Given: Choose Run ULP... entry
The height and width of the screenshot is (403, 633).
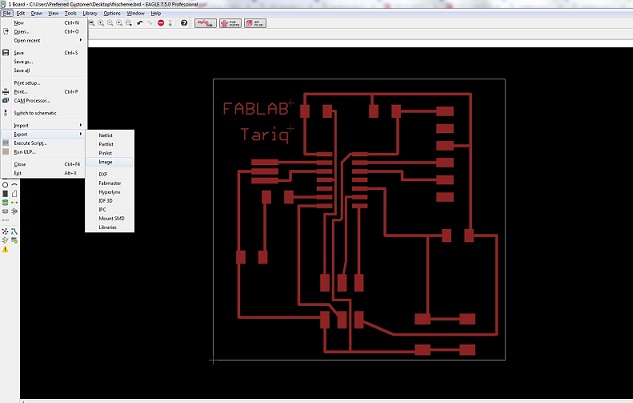Looking at the screenshot, I should coord(44,152).
